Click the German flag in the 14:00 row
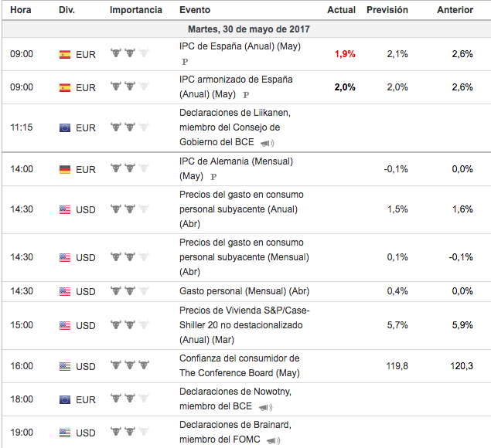This screenshot has width=491, height=448. coord(65,169)
